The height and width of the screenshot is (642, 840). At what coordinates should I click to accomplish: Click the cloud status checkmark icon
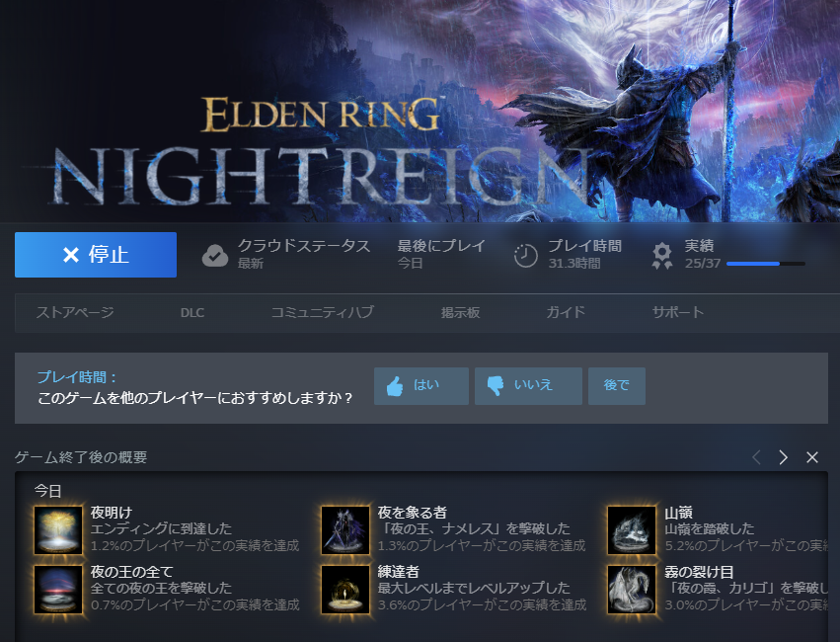click(215, 256)
